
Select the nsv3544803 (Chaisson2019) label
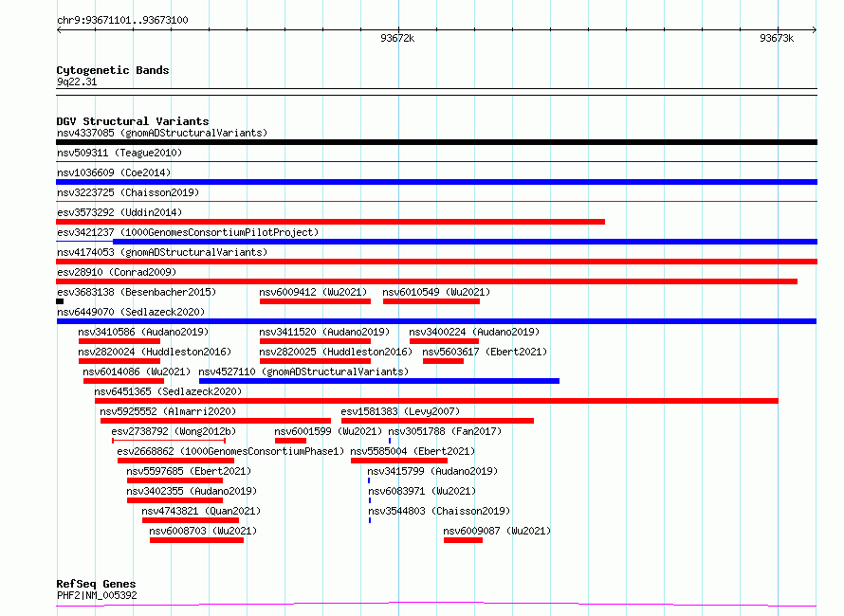(x=439, y=511)
